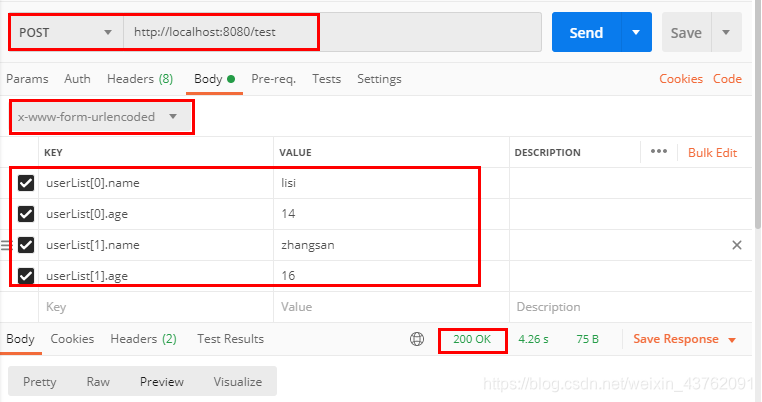Click the request URL field

pos(332,32)
